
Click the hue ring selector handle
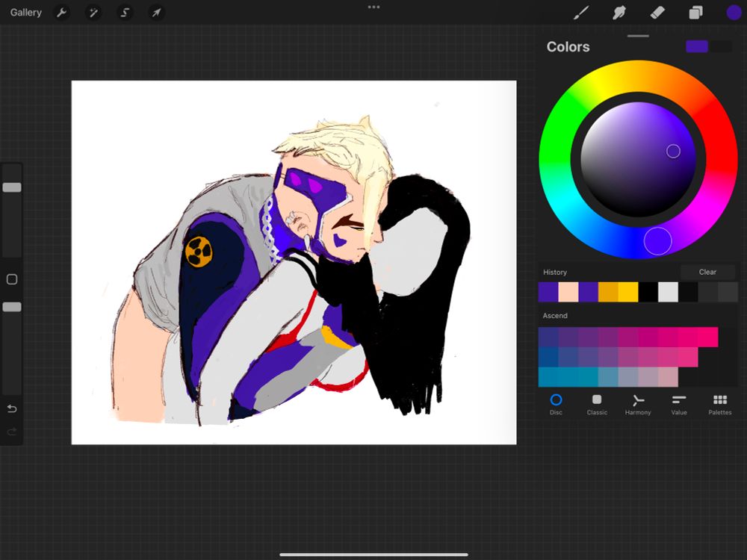click(x=658, y=241)
